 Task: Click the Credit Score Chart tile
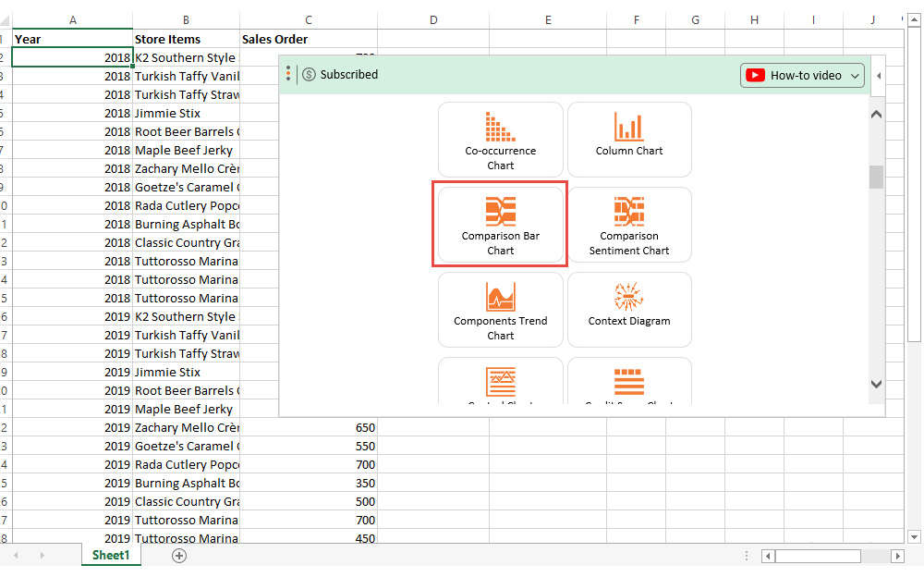coord(629,381)
